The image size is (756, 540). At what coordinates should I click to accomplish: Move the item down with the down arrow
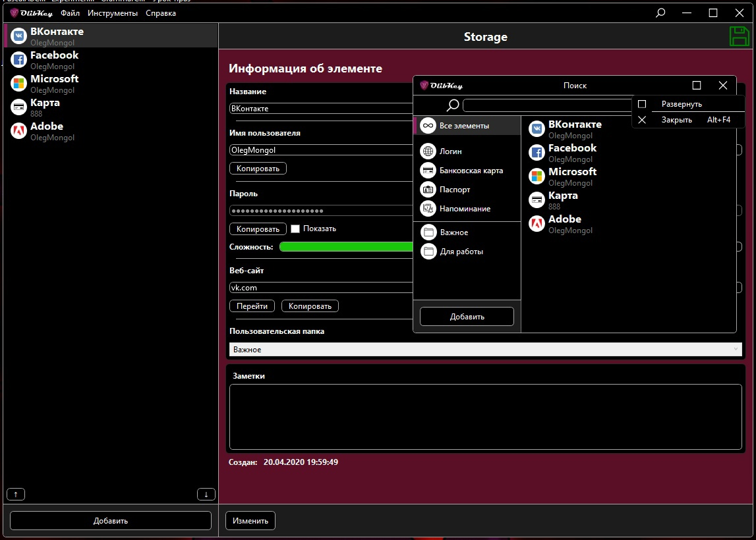coord(206,495)
